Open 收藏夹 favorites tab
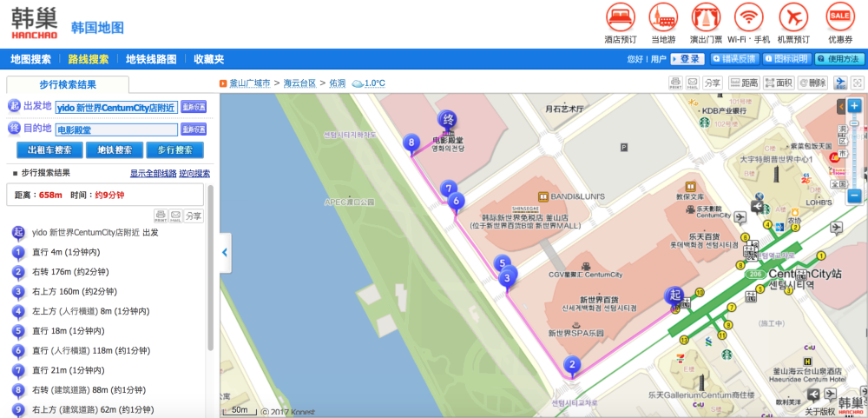868x418 pixels. coord(208,59)
